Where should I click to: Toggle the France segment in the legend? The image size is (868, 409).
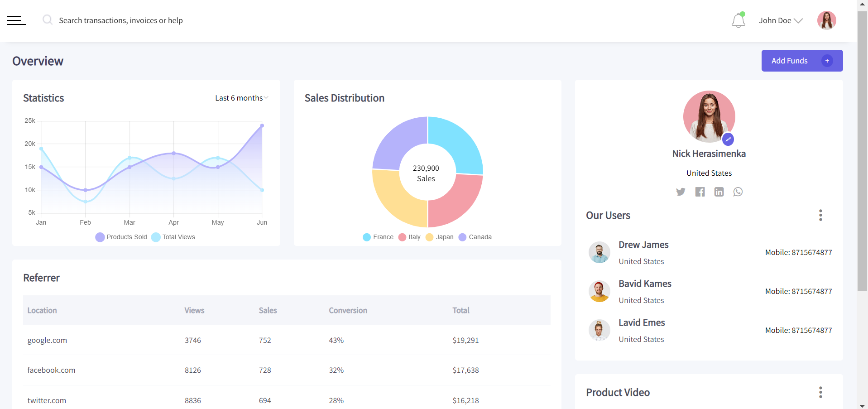(x=378, y=237)
